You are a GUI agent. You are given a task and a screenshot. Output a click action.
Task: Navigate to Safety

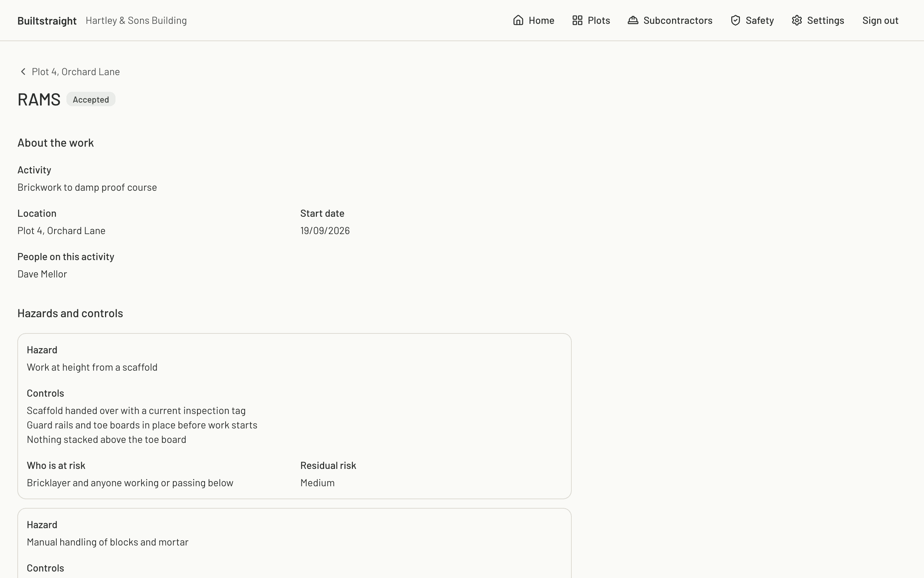click(752, 20)
